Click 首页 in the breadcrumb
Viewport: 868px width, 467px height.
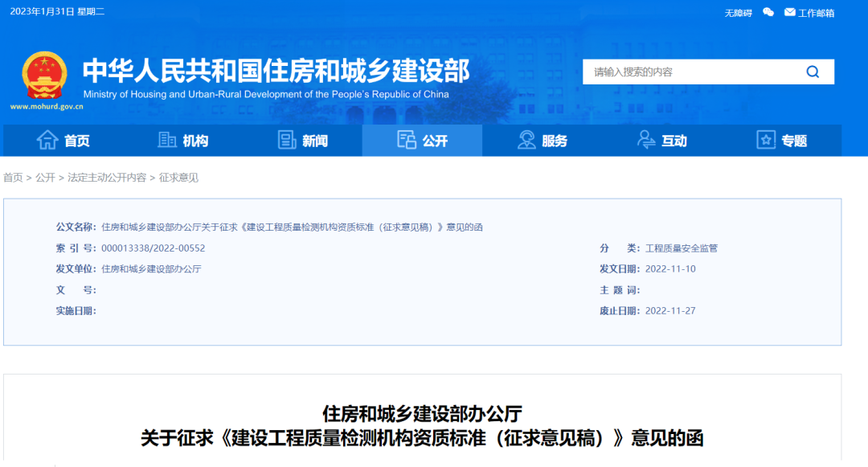tap(13, 178)
